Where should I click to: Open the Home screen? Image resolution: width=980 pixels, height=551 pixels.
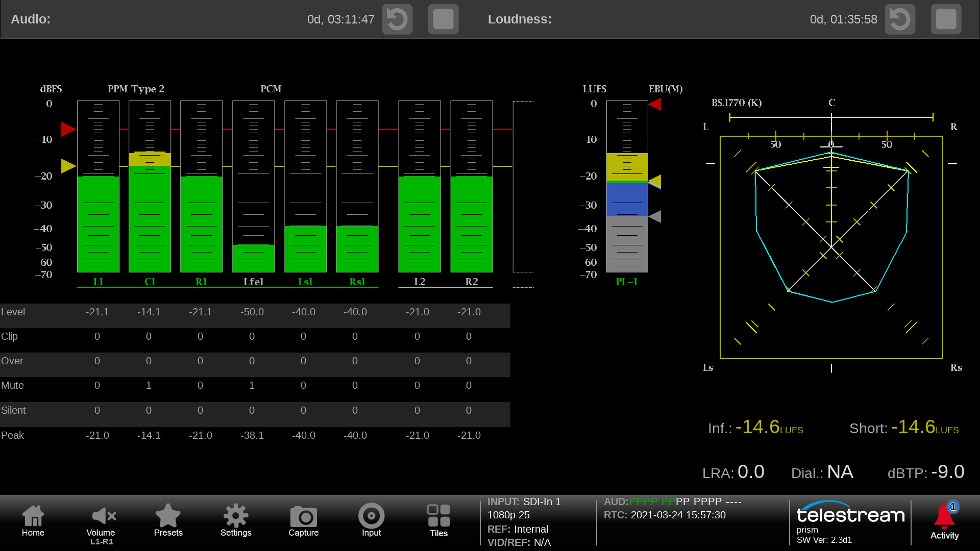click(33, 521)
